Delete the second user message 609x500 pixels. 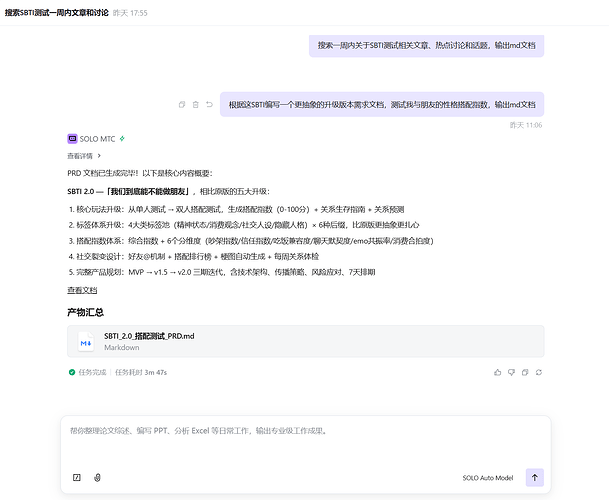(195, 104)
